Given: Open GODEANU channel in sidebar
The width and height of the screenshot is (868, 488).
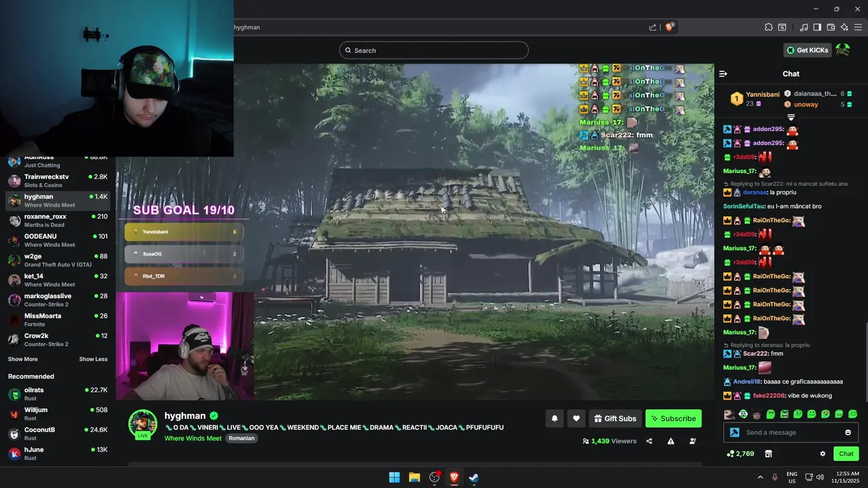Looking at the screenshot, I should pyautogui.click(x=58, y=240).
